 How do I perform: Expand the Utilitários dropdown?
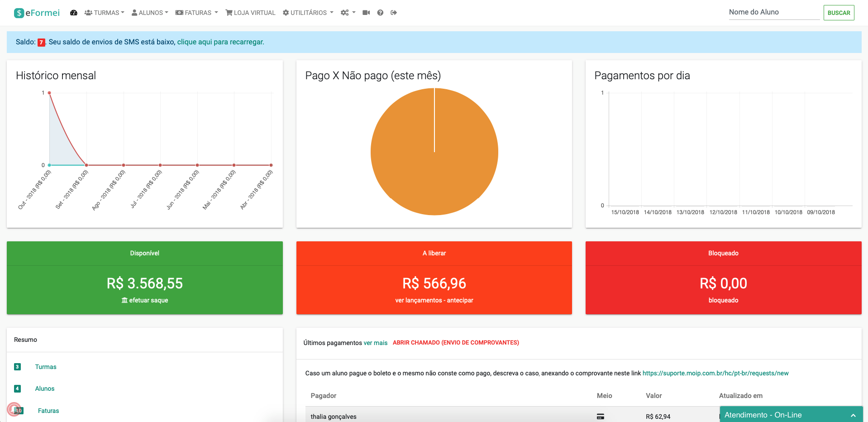click(x=308, y=13)
